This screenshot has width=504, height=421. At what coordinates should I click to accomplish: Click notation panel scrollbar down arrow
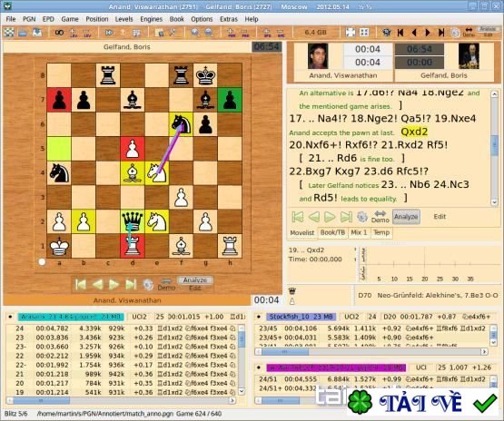[494, 202]
